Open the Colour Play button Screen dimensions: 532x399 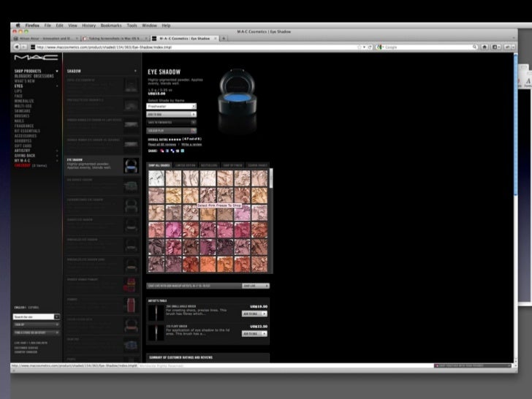click(171, 131)
